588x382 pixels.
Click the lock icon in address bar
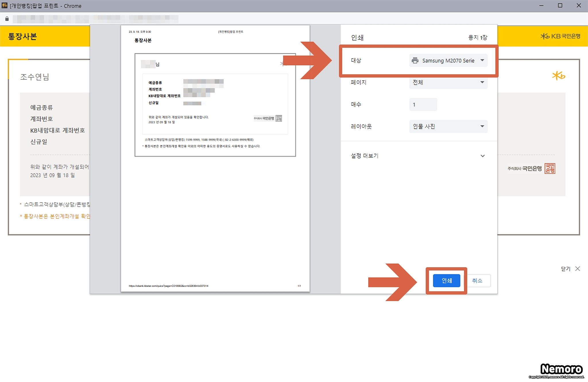[x=7, y=19]
